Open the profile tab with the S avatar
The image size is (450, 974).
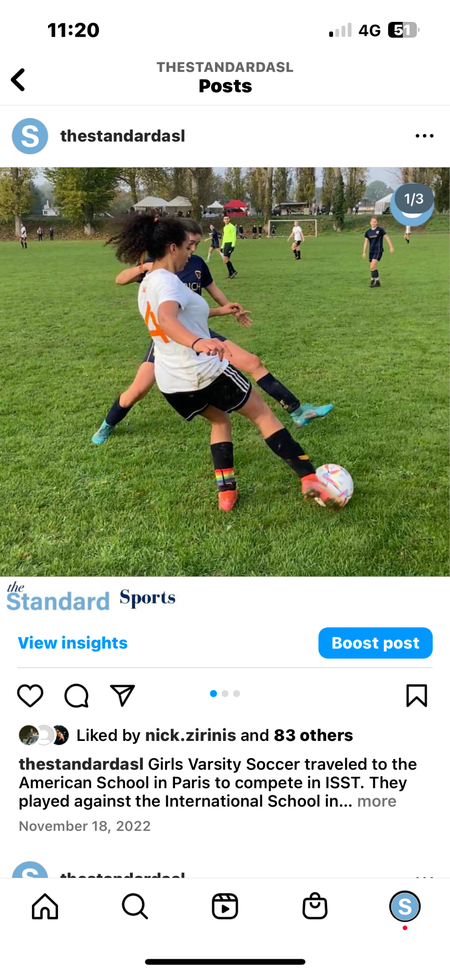point(405,906)
